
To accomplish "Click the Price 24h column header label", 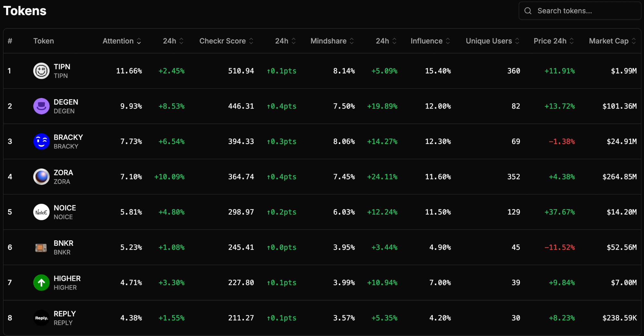I will pyautogui.click(x=550, y=41).
